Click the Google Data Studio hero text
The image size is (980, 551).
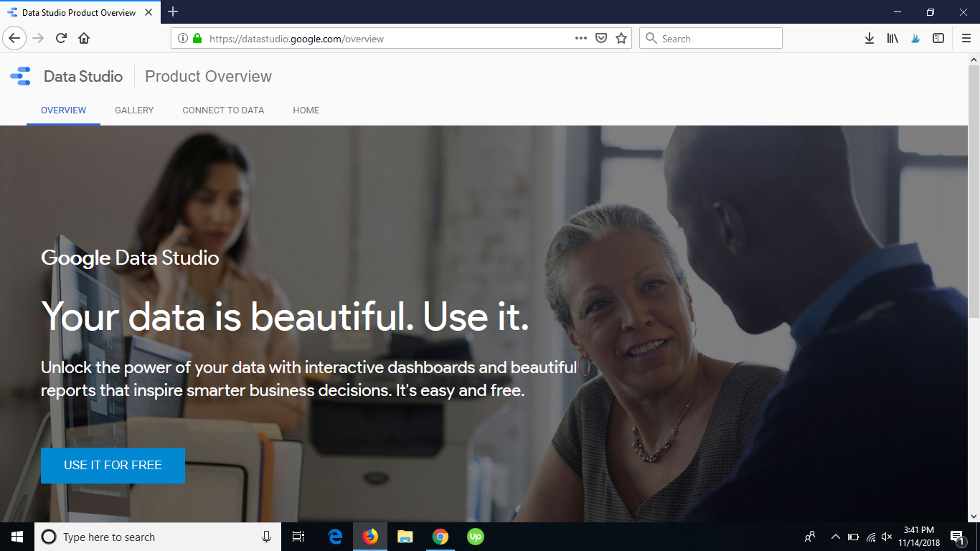(x=130, y=258)
